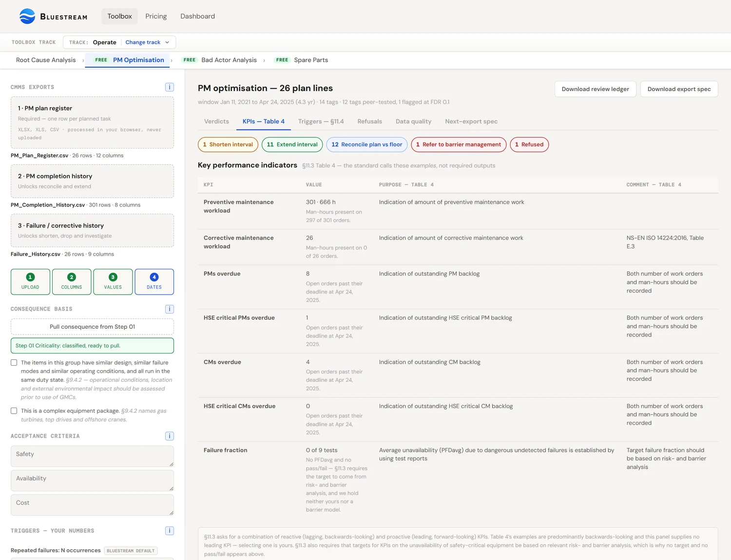The image size is (731, 560).
Task: Open the Change track dropdown
Action: pyautogui.click(x=147, y=42)
